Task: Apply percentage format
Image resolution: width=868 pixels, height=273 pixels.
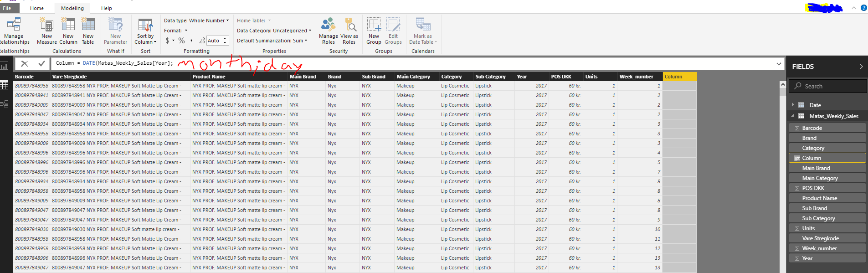Action: [x=181, y=41]
